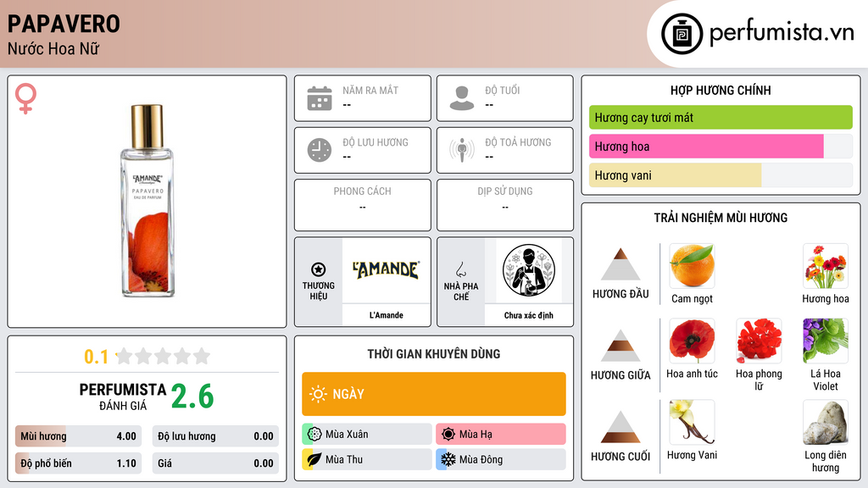Click the Mùa Thu season tile
The width and height of the screenshot is (868, 488).
point(367,459)
